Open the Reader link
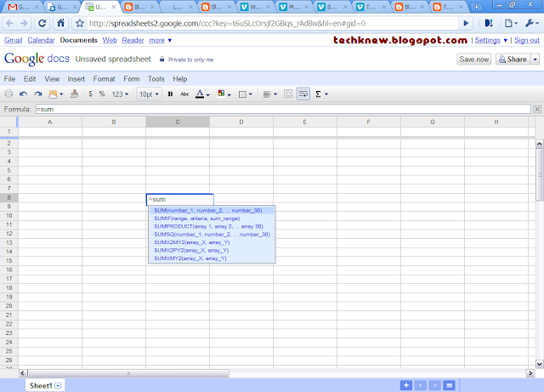The width and height of the screenshot is (544, 392). click(133, 40)
